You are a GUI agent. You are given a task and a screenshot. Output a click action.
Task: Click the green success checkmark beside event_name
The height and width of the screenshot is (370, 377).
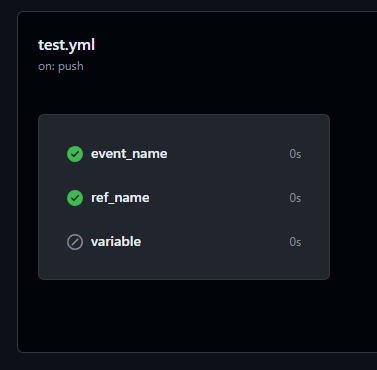point(75,154)
